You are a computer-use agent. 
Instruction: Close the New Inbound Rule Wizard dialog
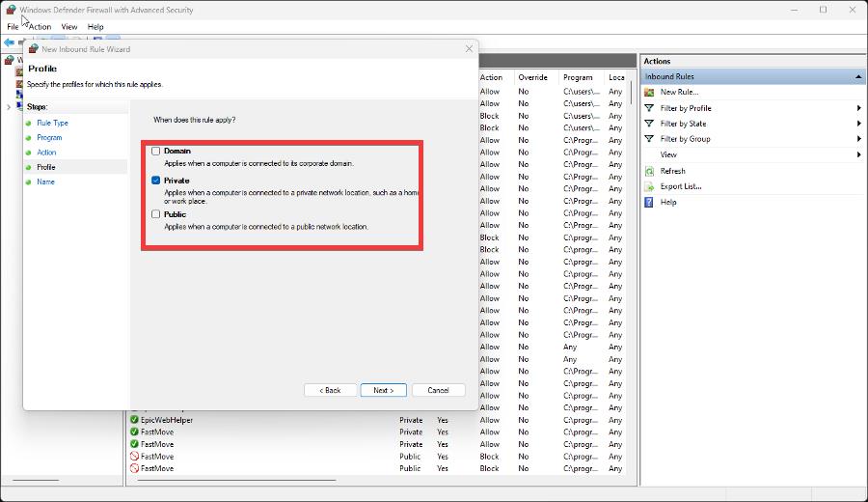(469, 49)
